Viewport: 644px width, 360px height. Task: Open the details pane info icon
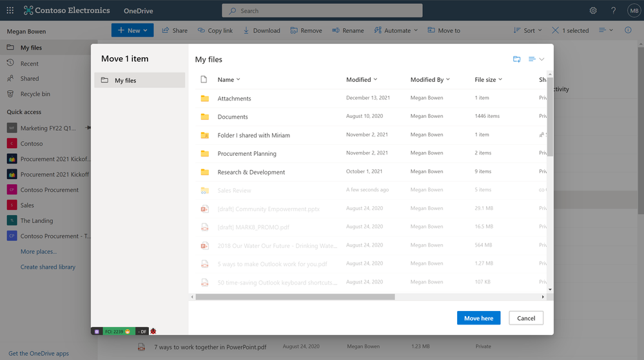point(628,30)
